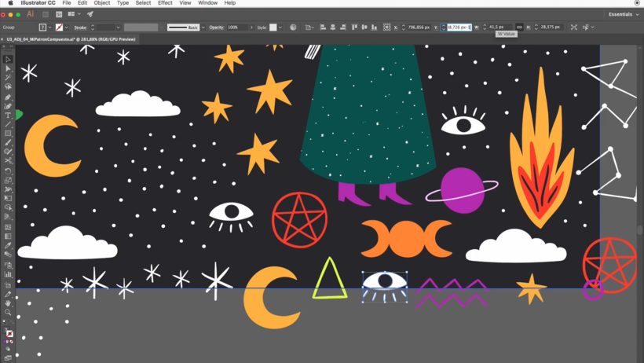Open the GPU performance rocket icon
644x363 pixels.
click(x=90, y=14)
